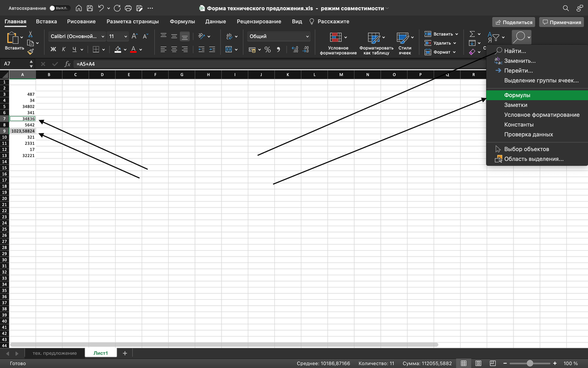Align text to the right

pos(185,49)
